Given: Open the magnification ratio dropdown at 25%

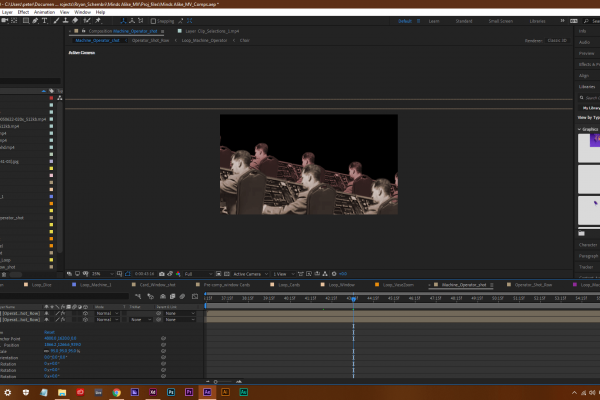Looking at the screenshot, I should (103, 274).
